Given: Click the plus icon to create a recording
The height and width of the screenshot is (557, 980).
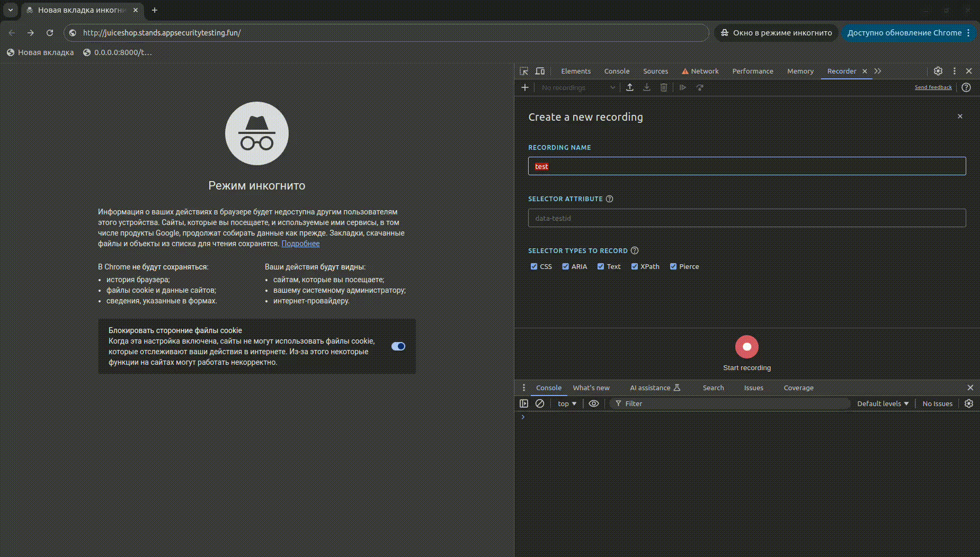Looking at the screenshot, I should [x=525, y=87].
